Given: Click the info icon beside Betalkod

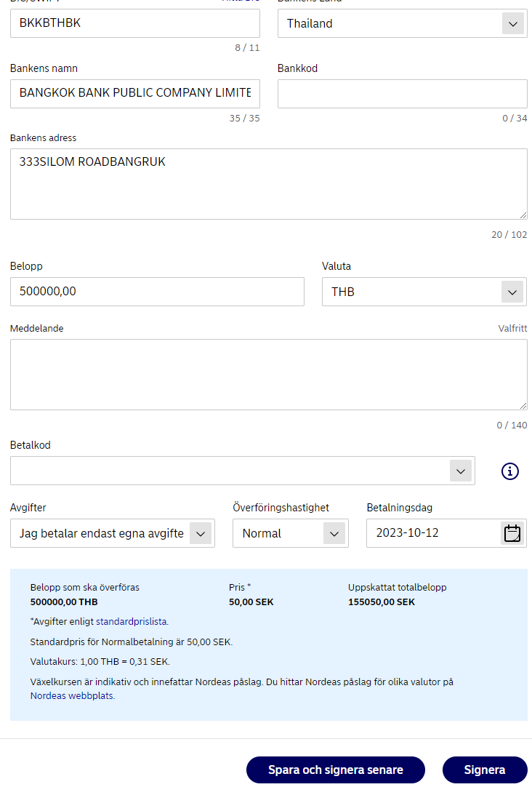Looking at the screenshot, I should (x=510, y=471).
